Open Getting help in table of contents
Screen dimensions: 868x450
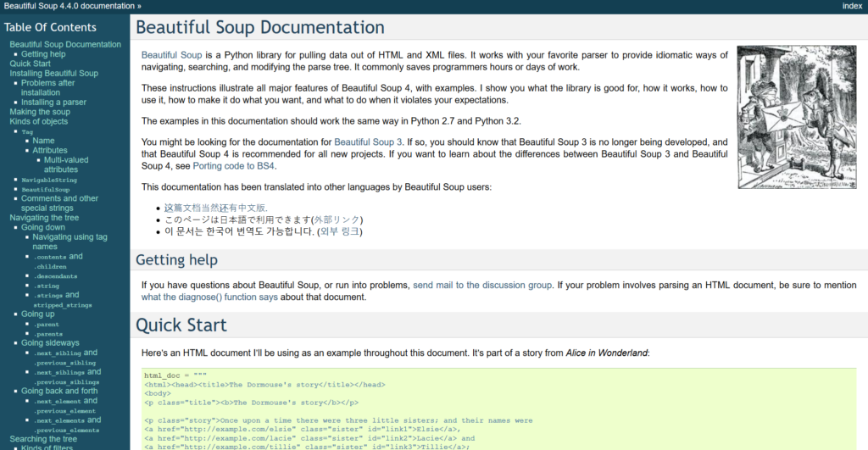pos(43,54)
